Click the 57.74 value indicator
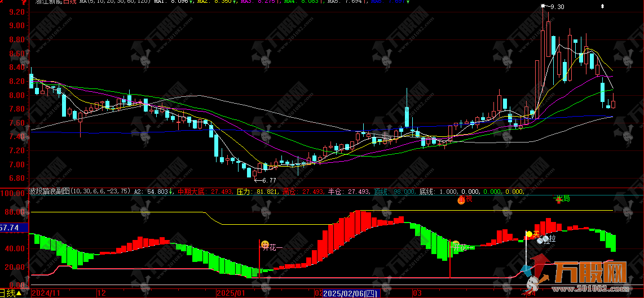Screen dimensions: 644x298 tap(10, 228)
